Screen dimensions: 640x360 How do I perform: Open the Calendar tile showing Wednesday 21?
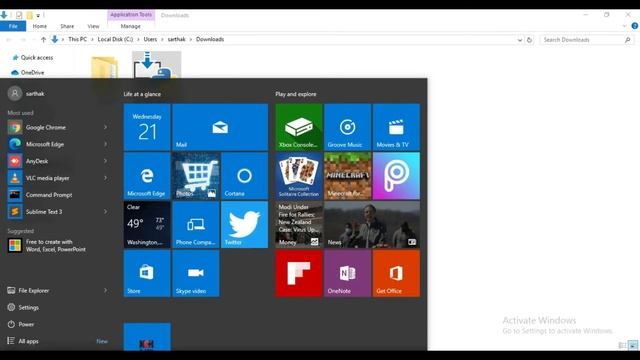coord(147,127)
